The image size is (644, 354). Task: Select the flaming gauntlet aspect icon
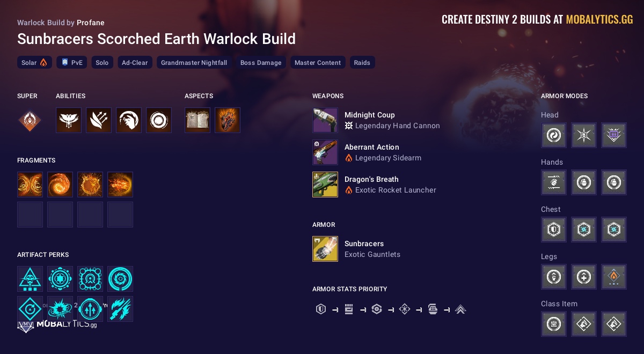[228, 120]
